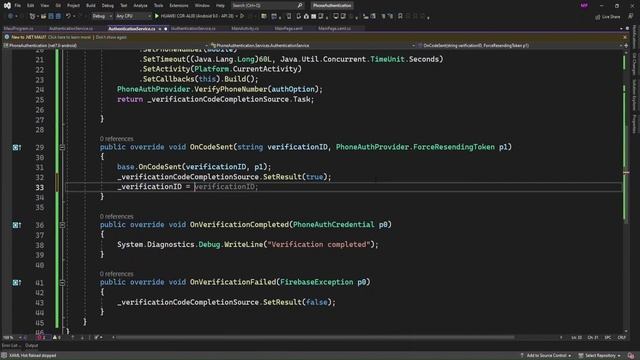Open the View menu
This screenshot has height=360, width=640.
click(44, 6)
